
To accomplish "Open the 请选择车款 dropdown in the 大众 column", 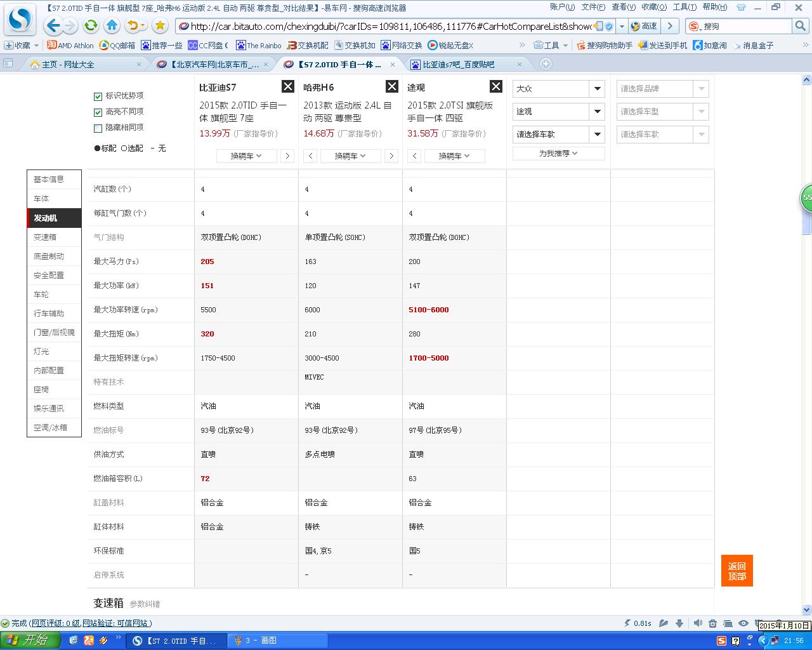I will (559, 135).
